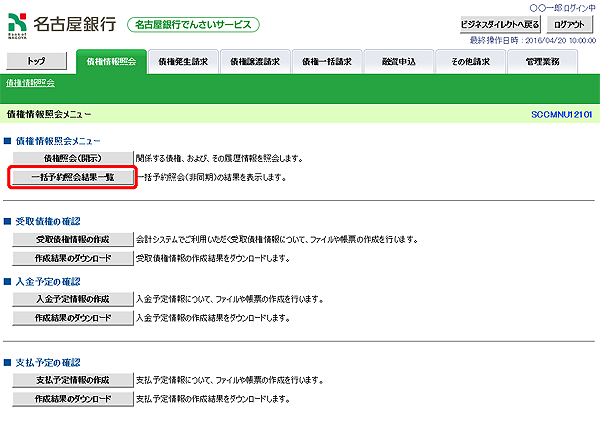
Task: Click description text 一括予約照会(非同期)の結果を表示します
Action: (x=212, y=178)
